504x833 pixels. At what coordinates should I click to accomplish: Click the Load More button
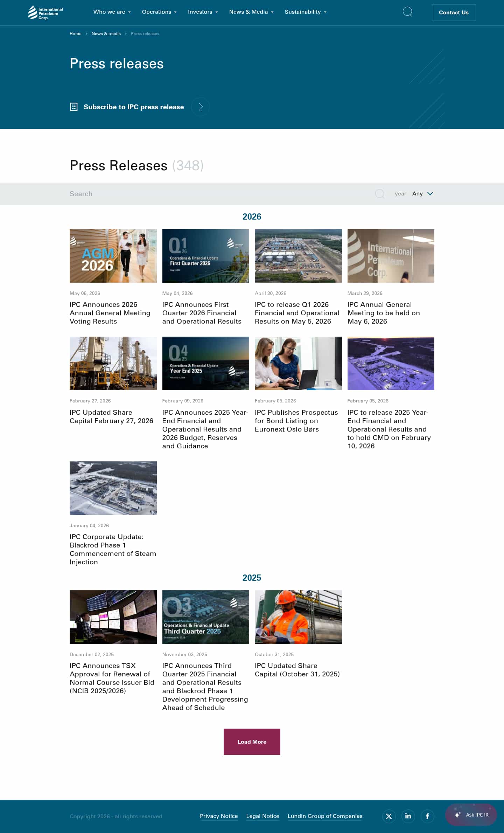pos(252,742)
